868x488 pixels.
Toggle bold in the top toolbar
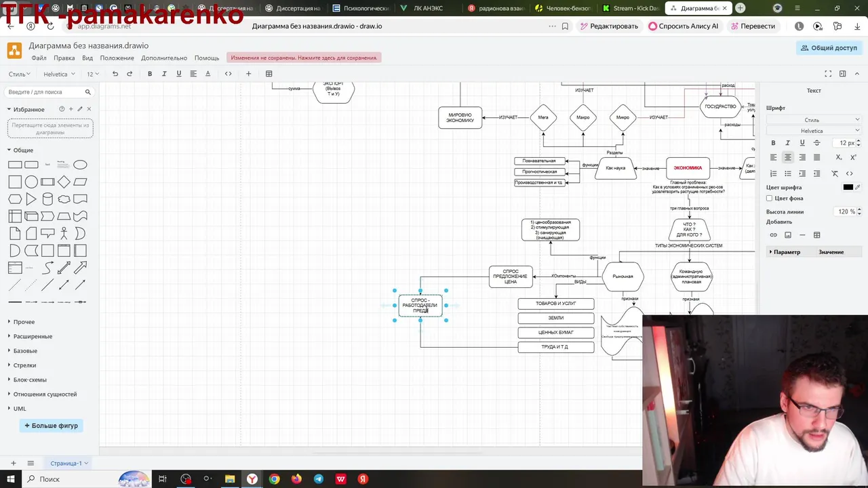150,74
